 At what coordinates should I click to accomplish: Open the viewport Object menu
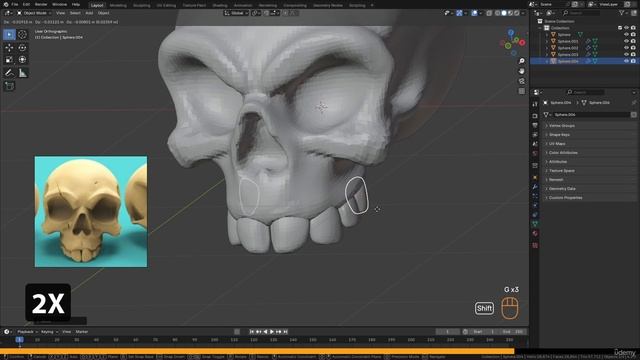point(103,13)
